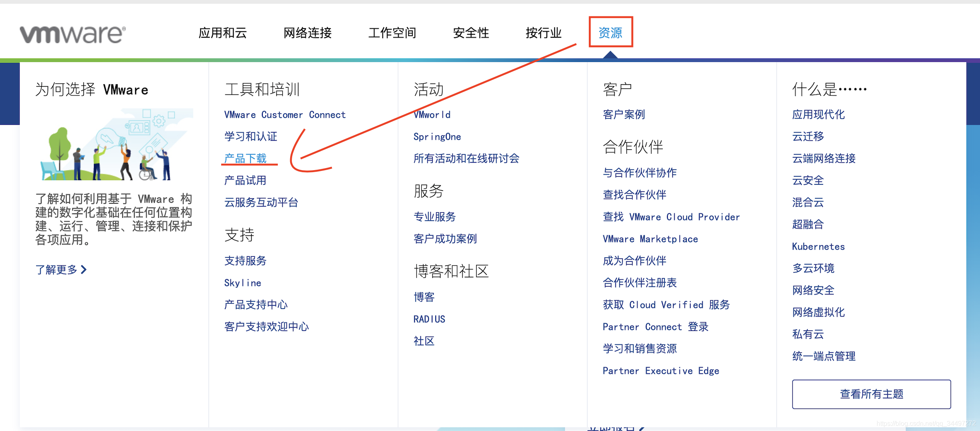Go to 学习和认证
This screenshot has height=431, width=980.
(x=251, y=137)
